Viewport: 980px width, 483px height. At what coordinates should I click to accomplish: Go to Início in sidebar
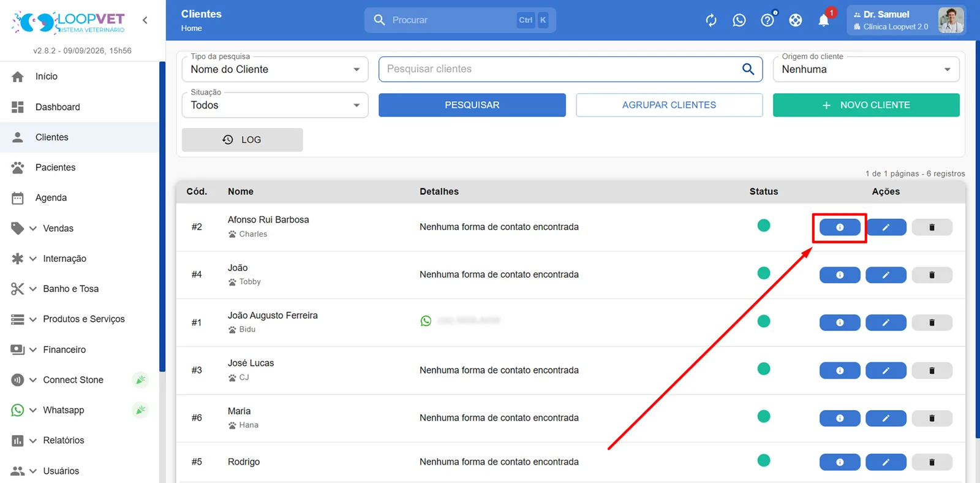tap(80, 77)
